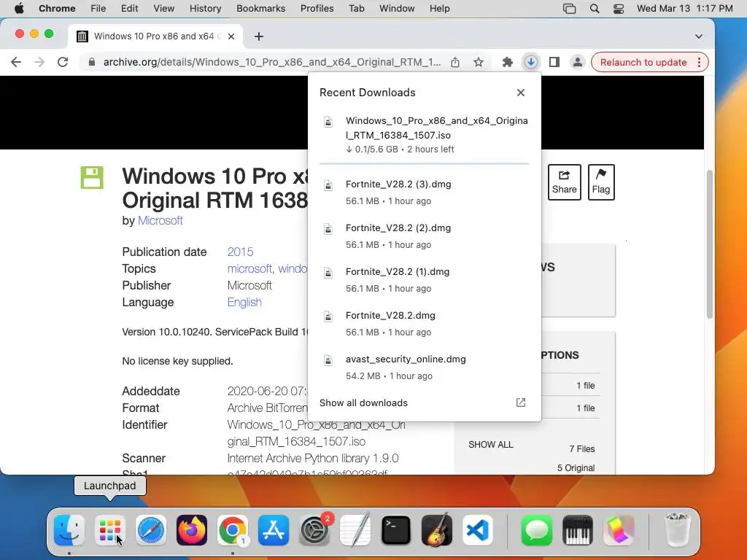Bookmark this page with the star icon
The image size is (747, 560).
[x=479, y=63]
